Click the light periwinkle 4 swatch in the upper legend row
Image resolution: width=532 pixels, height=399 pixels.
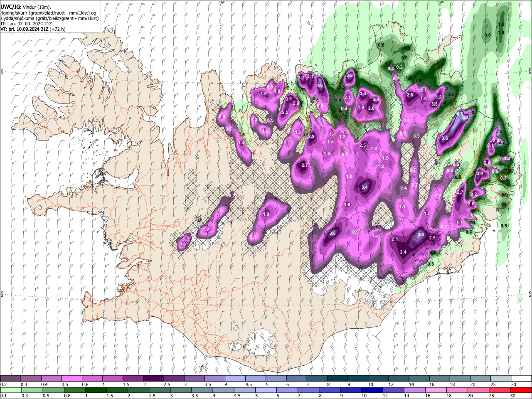[x=235, y=378]
